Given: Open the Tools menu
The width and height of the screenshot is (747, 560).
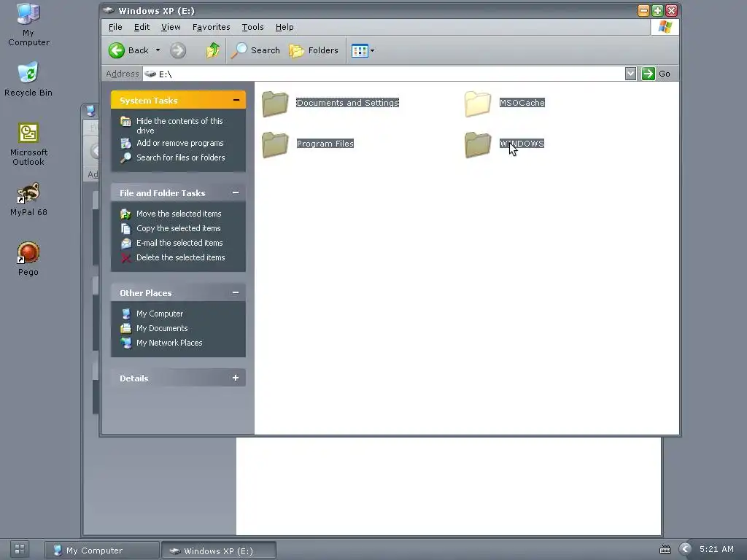Looking at the screenshot, I should 252,27.
